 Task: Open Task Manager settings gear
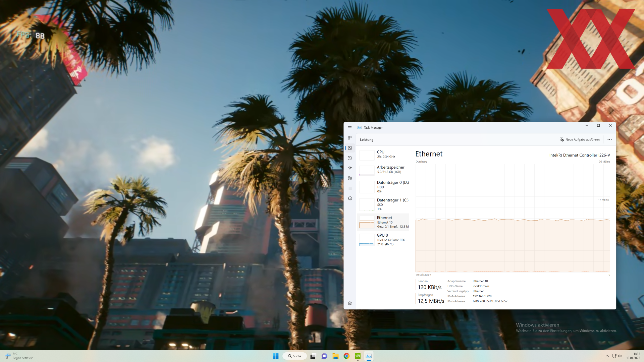tap(350, 303)
